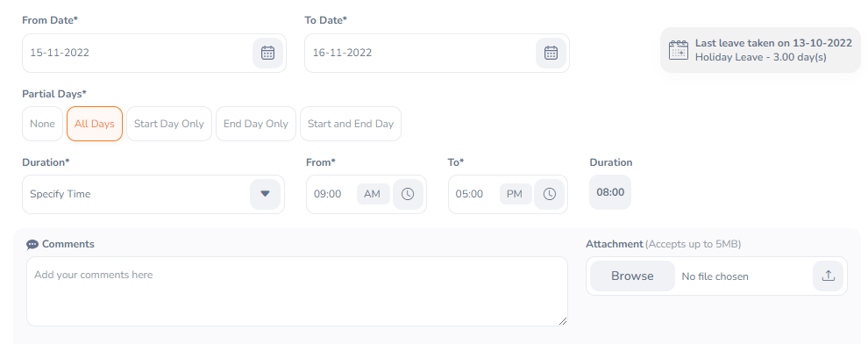This screenshot has width=868, height=344.
Task: Click the From Date field showing 15-11-2022
Action: (x=154, y=54)
